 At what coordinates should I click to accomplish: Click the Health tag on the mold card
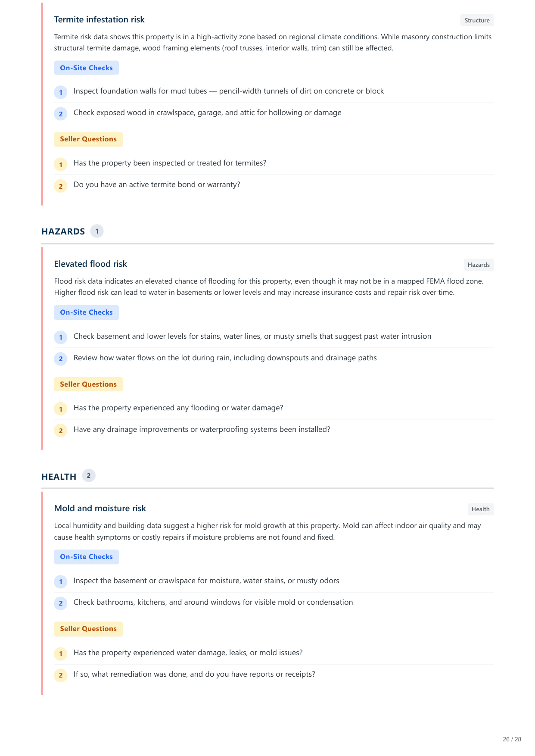(x=480, y=509)
